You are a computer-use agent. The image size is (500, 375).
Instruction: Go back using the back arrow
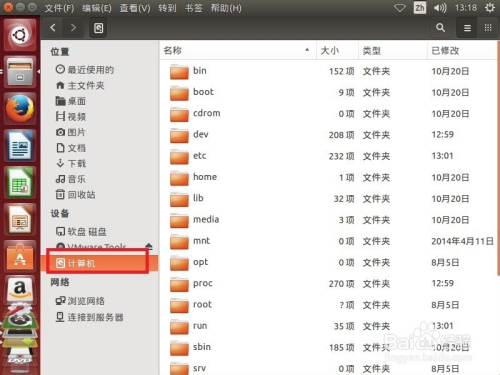pyautogui.click(x=53, y=28)
